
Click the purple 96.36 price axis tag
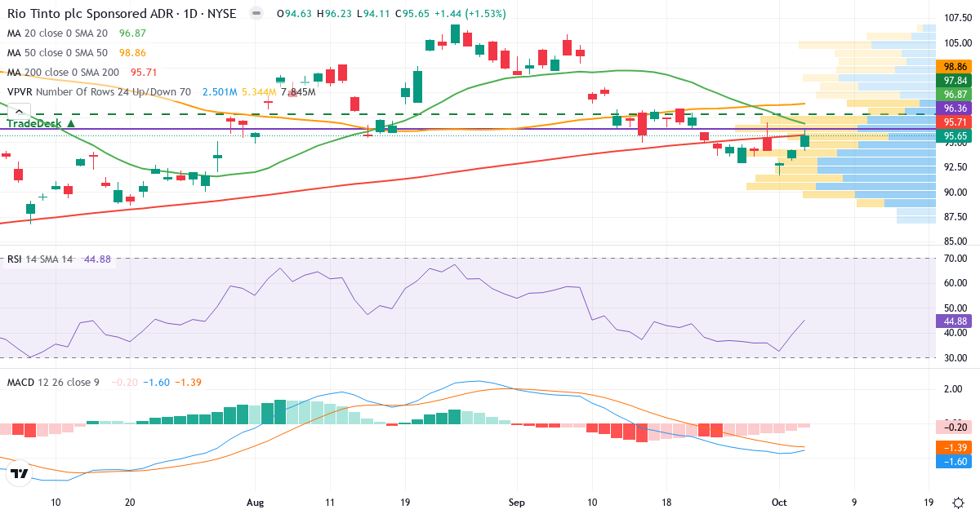tap(955, 108)
